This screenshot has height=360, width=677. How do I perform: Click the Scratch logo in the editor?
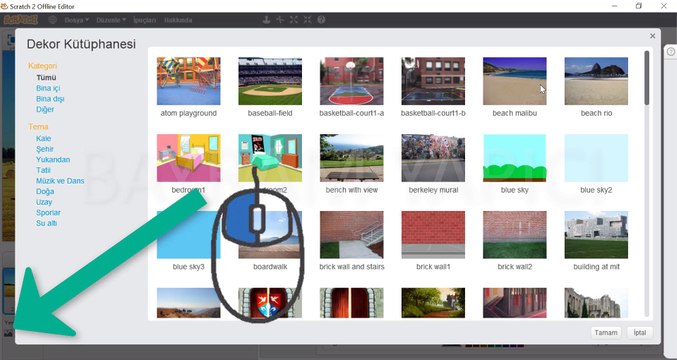pyautogui.click(x=21, y=20)
